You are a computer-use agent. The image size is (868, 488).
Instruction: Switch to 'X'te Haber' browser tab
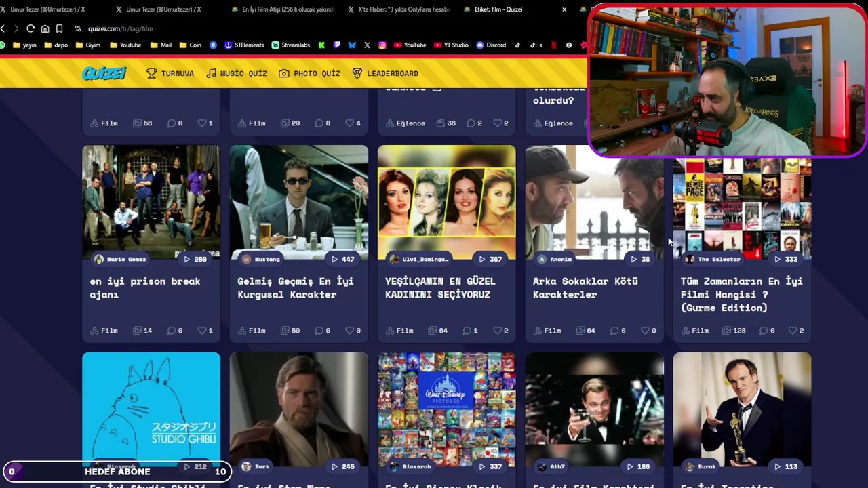398,9
